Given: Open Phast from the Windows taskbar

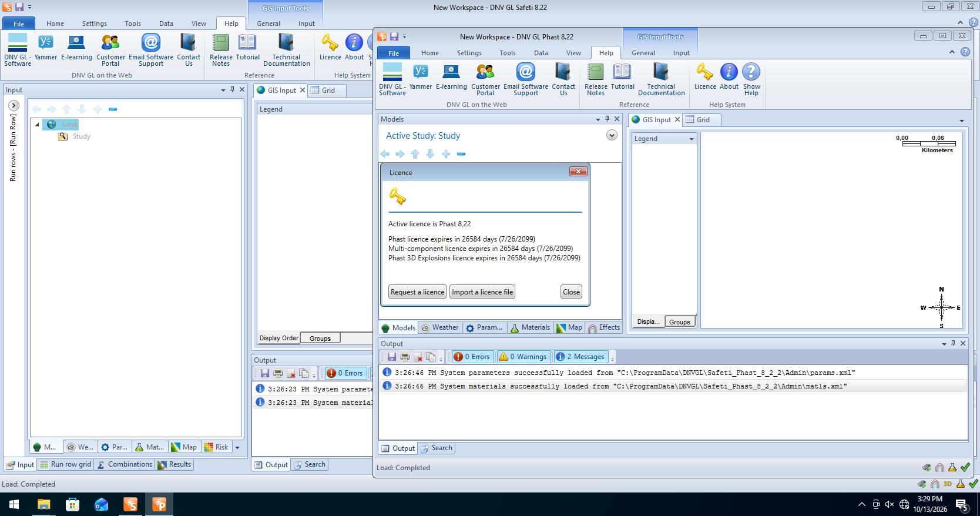Looking at the screenshot, I should 159,504.
